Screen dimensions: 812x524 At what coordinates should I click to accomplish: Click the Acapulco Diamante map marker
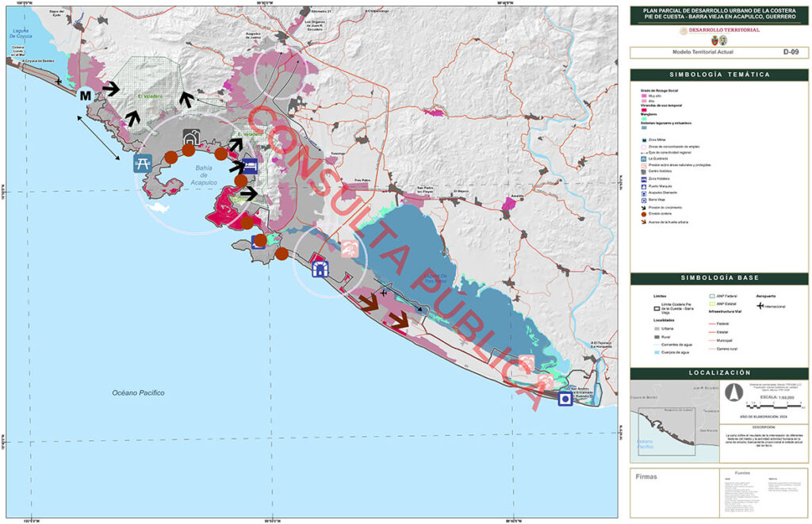[x=320, y=270]
